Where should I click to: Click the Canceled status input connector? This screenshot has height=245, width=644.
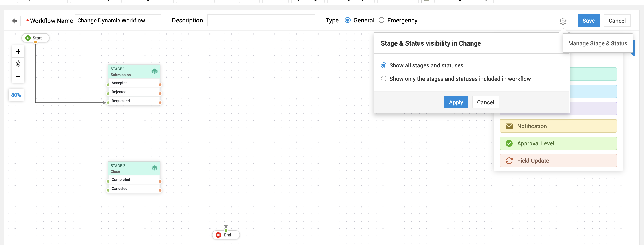click(108, 190)
